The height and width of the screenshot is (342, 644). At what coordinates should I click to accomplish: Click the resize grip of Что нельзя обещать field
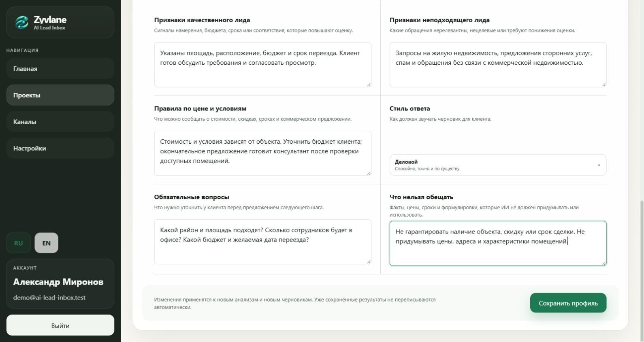(604, 263)
